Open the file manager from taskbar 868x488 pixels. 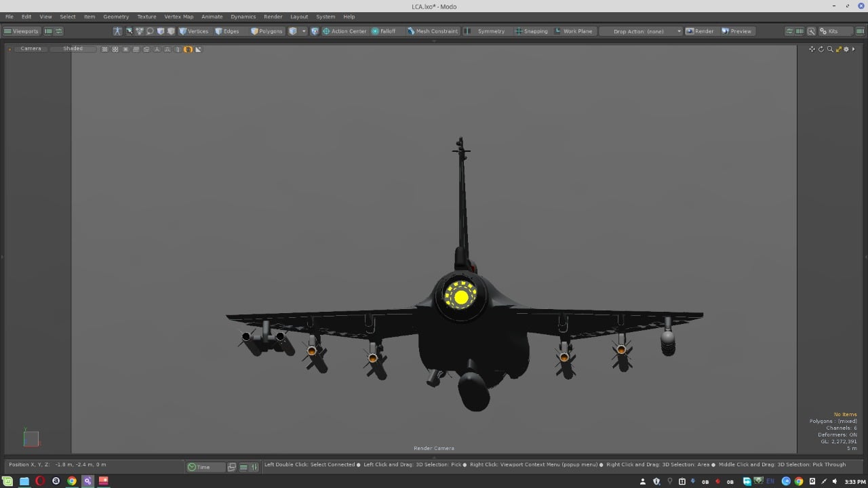(x=24, y=481)
